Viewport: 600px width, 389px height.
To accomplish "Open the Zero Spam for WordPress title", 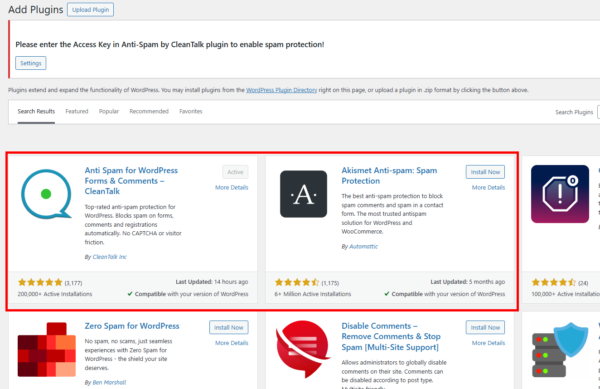I will (132, 326).
